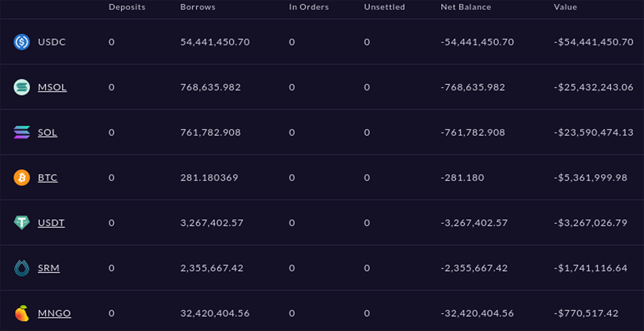The height and width of the screenshot is (331, 644).
Task: Click the BTC borrows amount 281.180369
Action: 209,178
